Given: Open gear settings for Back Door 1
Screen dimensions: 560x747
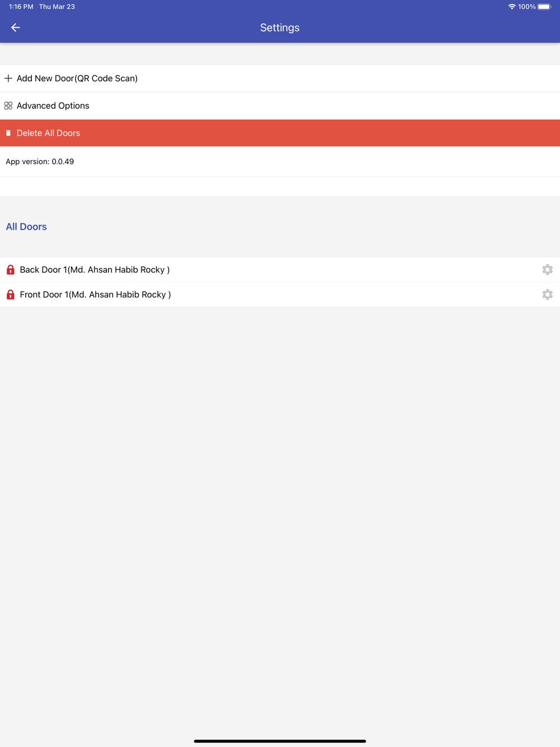Looking at the screenshot, I should coord(548,270).
